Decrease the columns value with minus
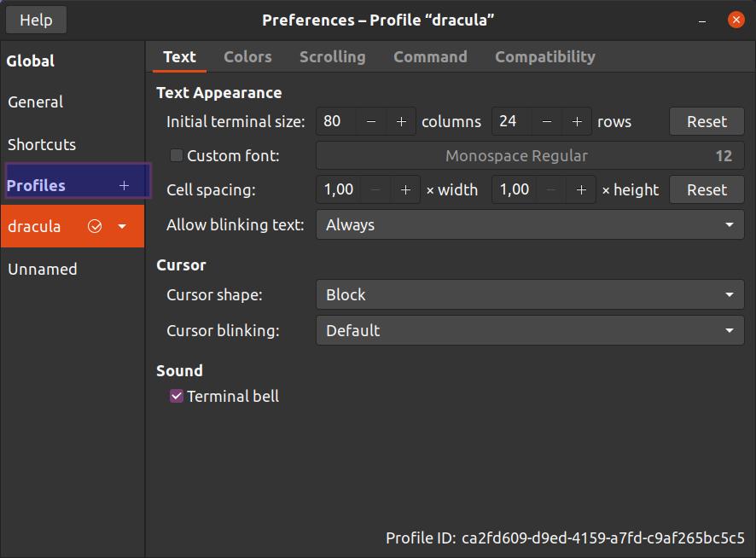This screenshot has height=558, width=756. click(371, 121)
